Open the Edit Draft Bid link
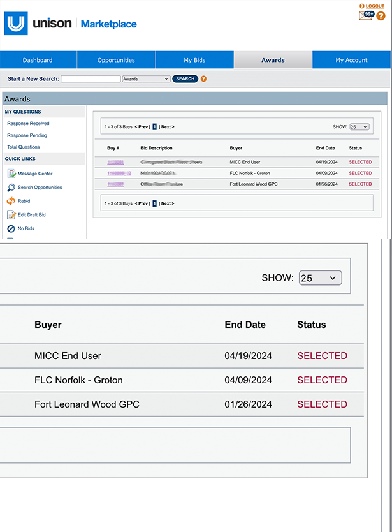Viewport: 392px width, 532px height. (x=31, y=215)
